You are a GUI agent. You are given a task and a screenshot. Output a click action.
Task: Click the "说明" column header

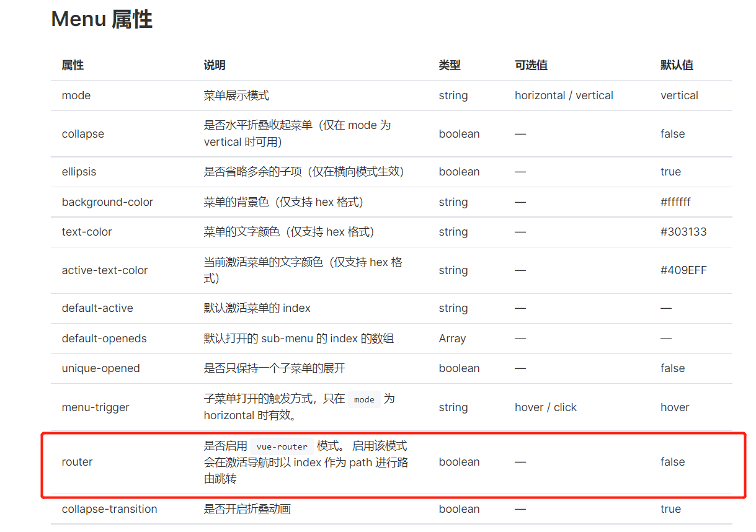tap(215, 65)
